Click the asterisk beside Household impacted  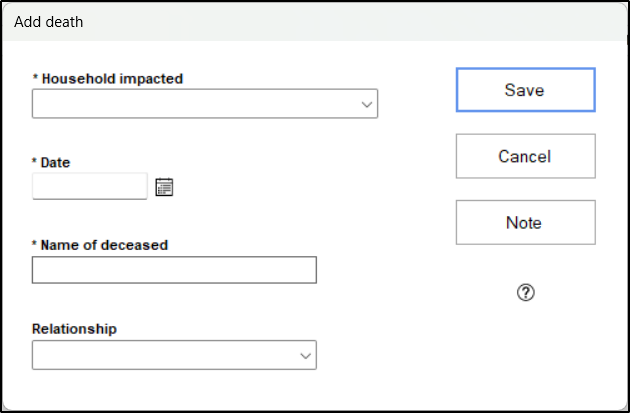[x=35, y=79]
